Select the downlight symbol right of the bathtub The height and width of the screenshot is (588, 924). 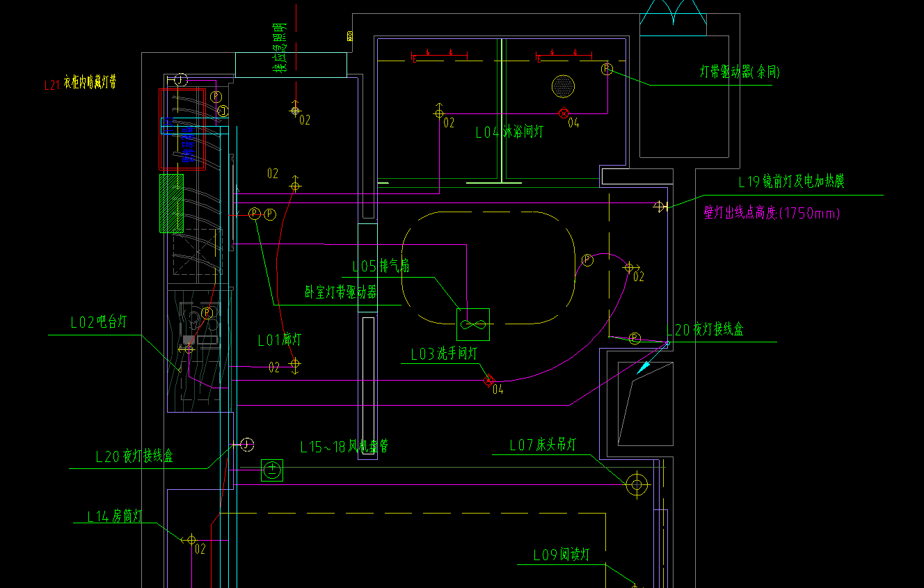(x=629, y=267)
